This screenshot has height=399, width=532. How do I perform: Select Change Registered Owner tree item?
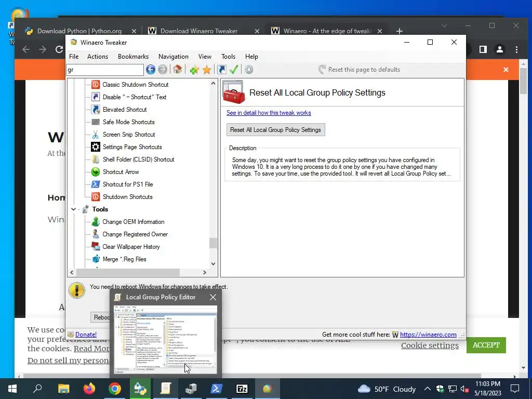(135, 234)
